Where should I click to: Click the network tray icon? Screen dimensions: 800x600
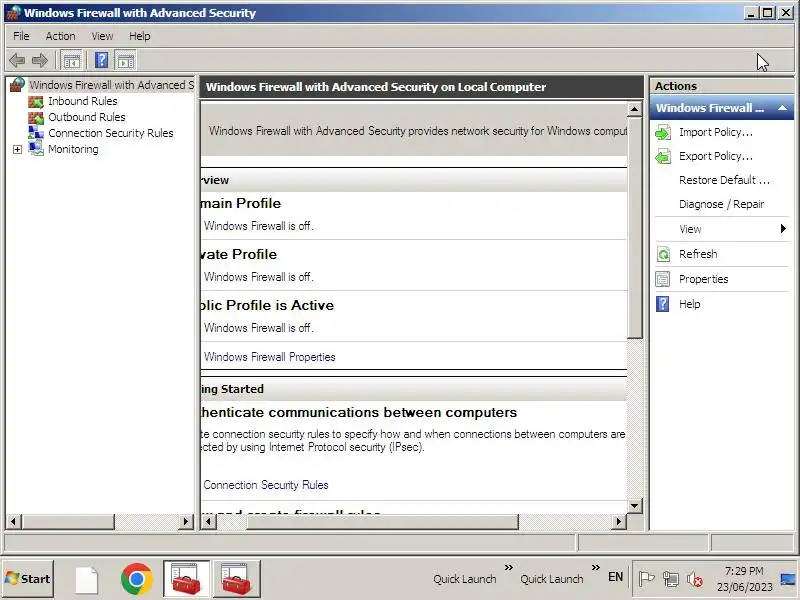(670, 579)
